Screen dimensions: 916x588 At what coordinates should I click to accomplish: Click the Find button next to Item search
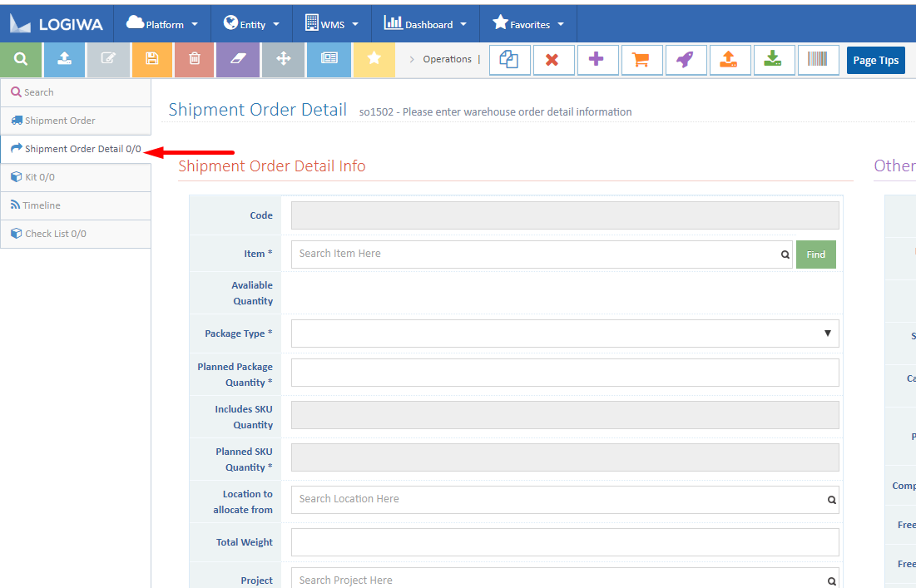click(815, 254)
